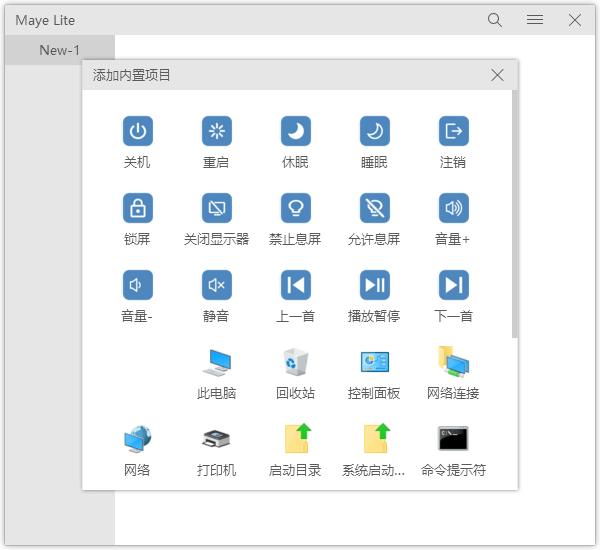
Task: Select the 注销 logout icon
Action: point(453,131)
